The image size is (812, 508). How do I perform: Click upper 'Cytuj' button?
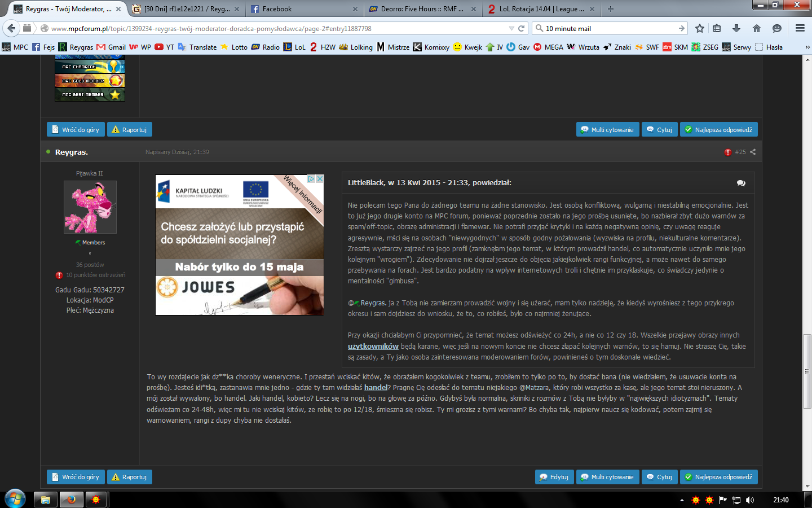point(659,130)
